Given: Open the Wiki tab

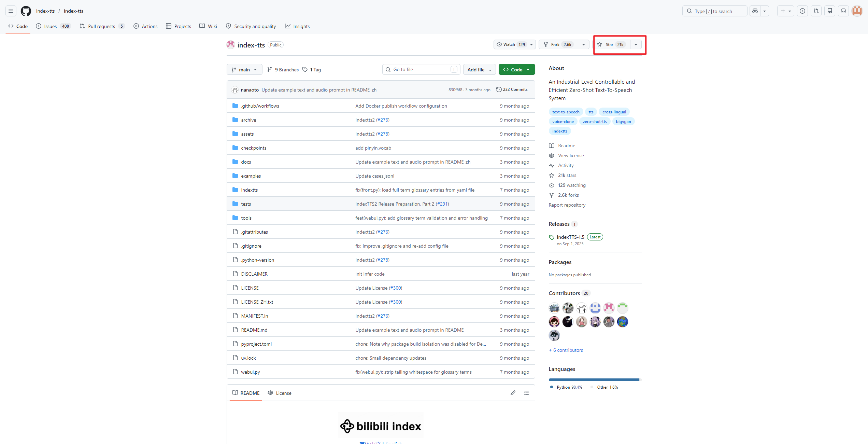Looking at the screenshot, I should (x=208, y=26).
